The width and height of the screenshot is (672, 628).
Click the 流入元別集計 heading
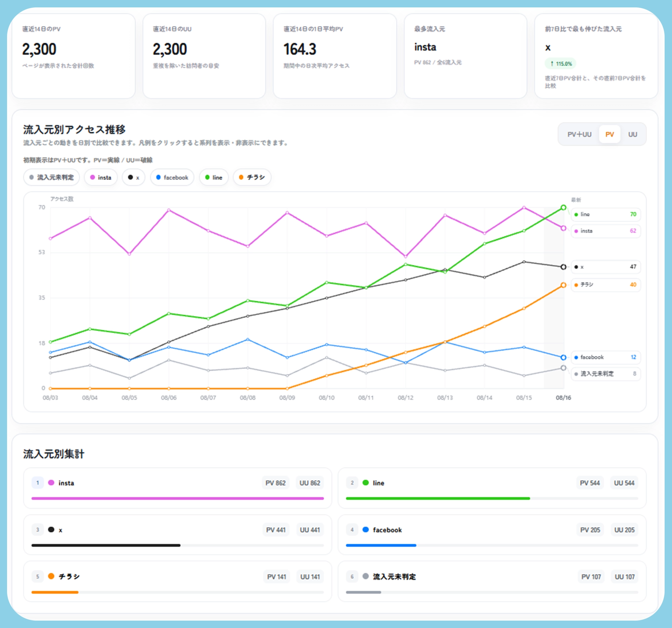[53, 454]
